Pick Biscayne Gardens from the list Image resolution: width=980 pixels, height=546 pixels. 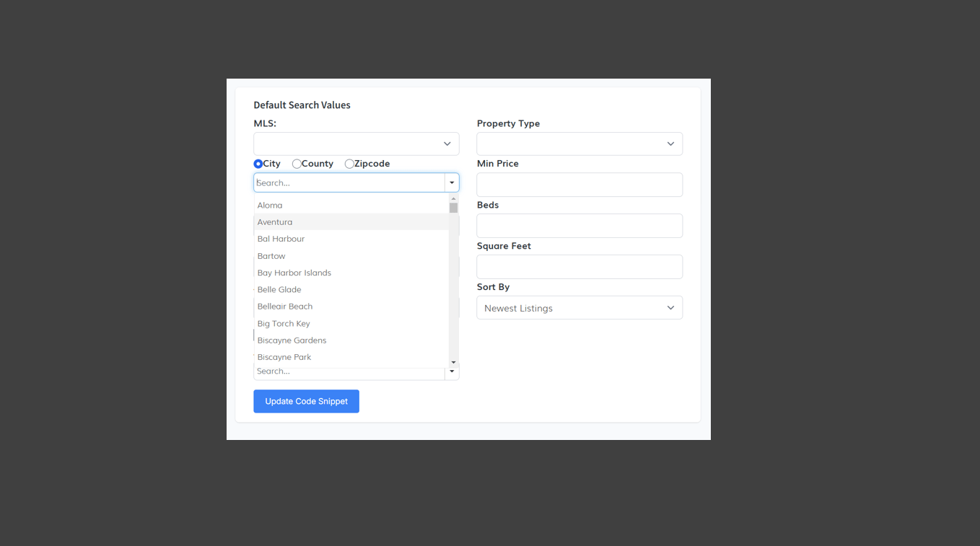pos(292,340)
